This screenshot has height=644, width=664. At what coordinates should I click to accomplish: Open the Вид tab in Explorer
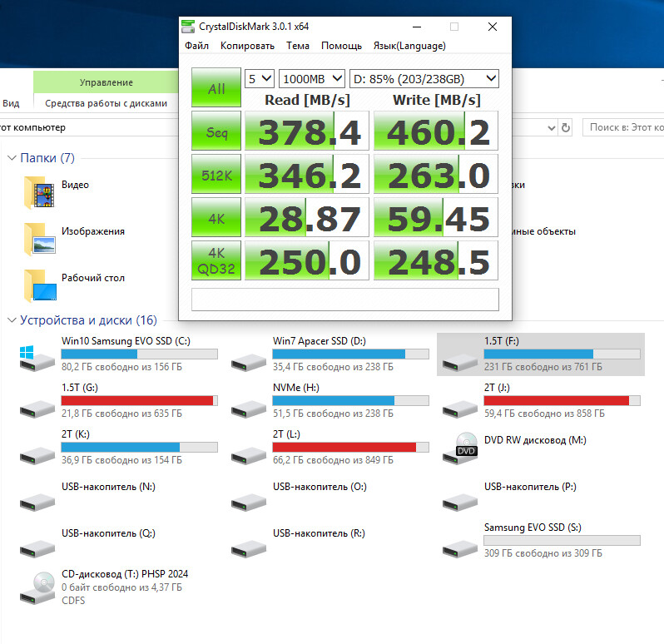pos(11,103)
